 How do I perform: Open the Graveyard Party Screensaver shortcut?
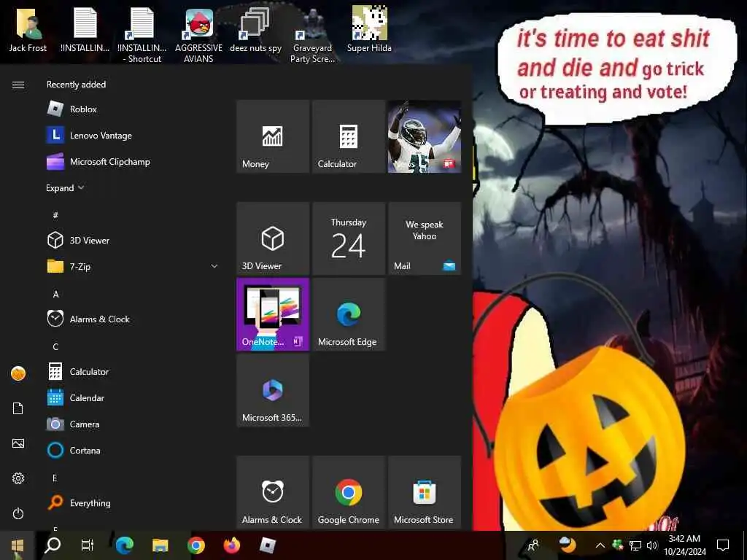click(312, 36)
